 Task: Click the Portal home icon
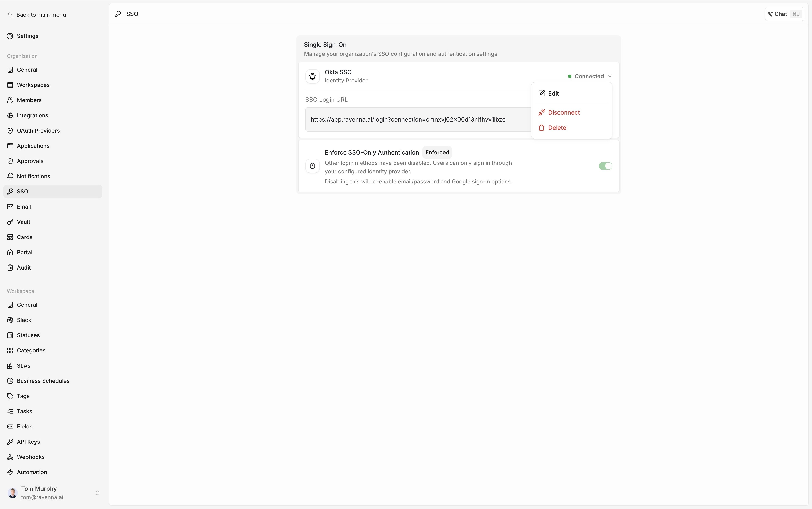tap(10, 252)
